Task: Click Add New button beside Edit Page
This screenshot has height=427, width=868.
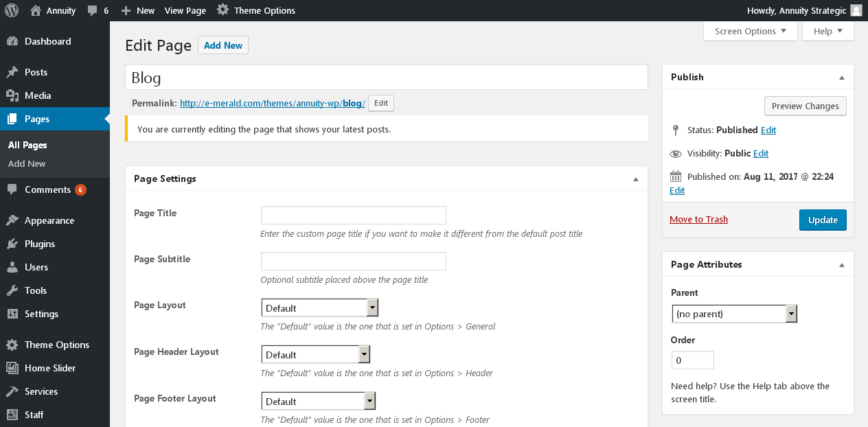Action: pyautogui.click(x=223, y=45)
